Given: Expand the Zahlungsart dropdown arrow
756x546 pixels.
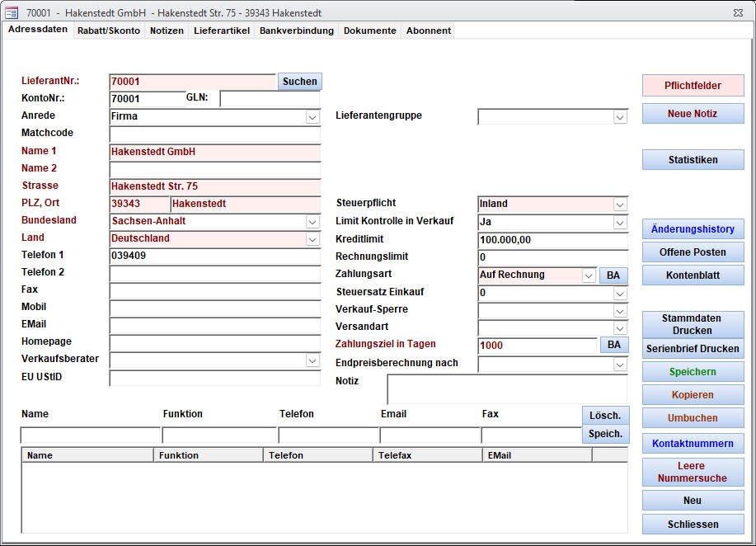Looking at the screenshot, I should pyautogui.click(x=589, y=275).
